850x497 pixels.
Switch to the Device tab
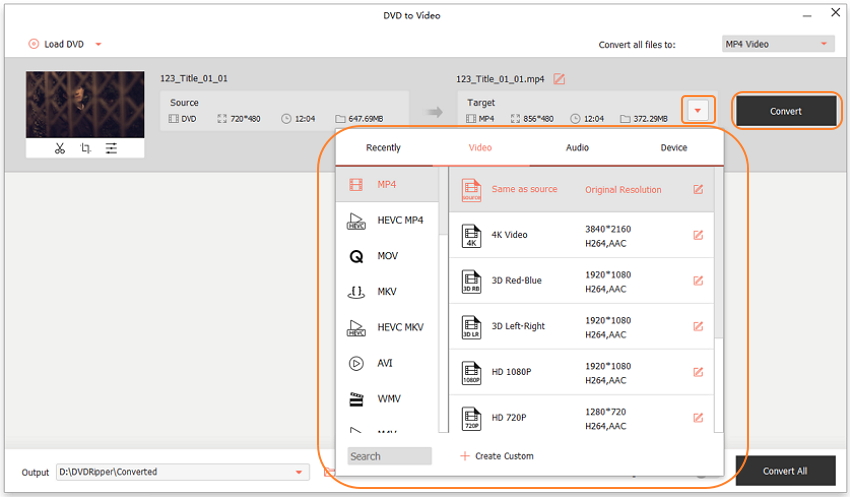(x=674, y=148)
